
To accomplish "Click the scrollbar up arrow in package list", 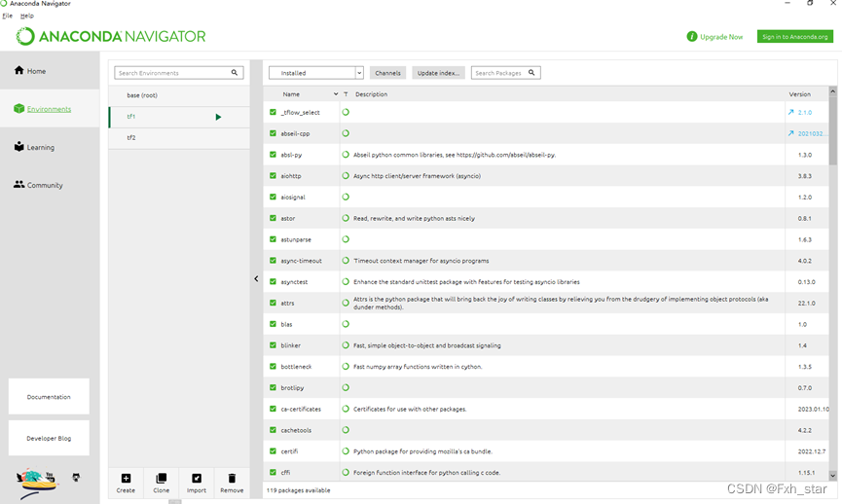I will pyautogui.click(x=833, y=91).
